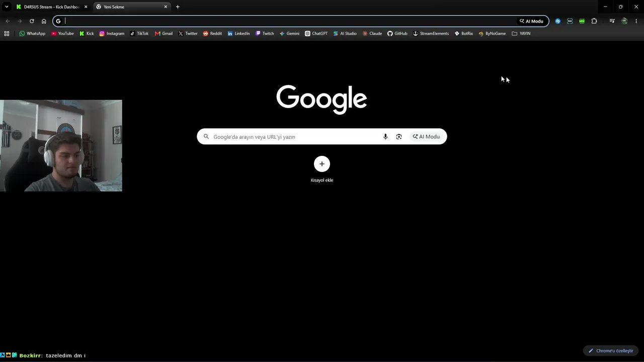Open the BotRix bookmark
This screenshot has width=644, height=362.
click(x=463, y=34)
